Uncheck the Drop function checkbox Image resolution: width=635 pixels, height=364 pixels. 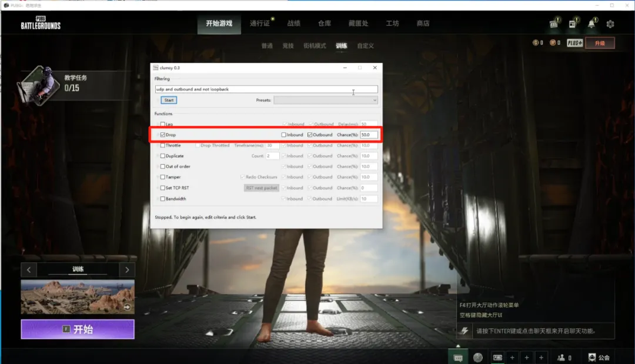point(163,135)
